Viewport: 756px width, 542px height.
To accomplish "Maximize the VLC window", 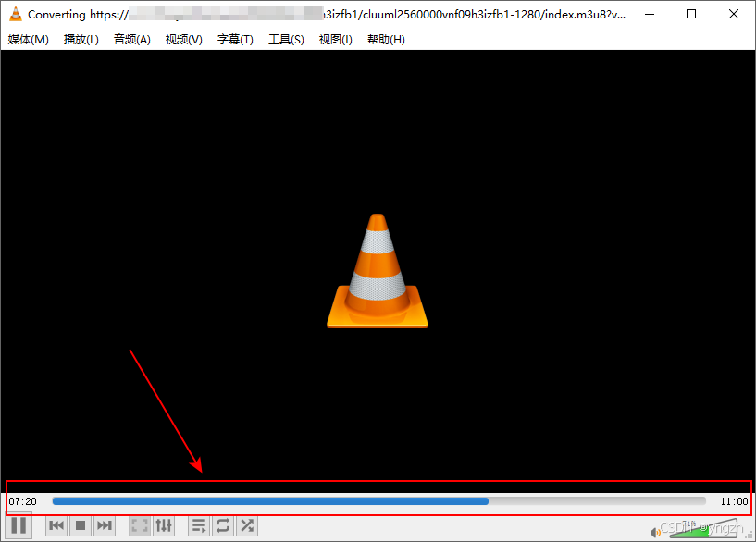I will (691, 15).
